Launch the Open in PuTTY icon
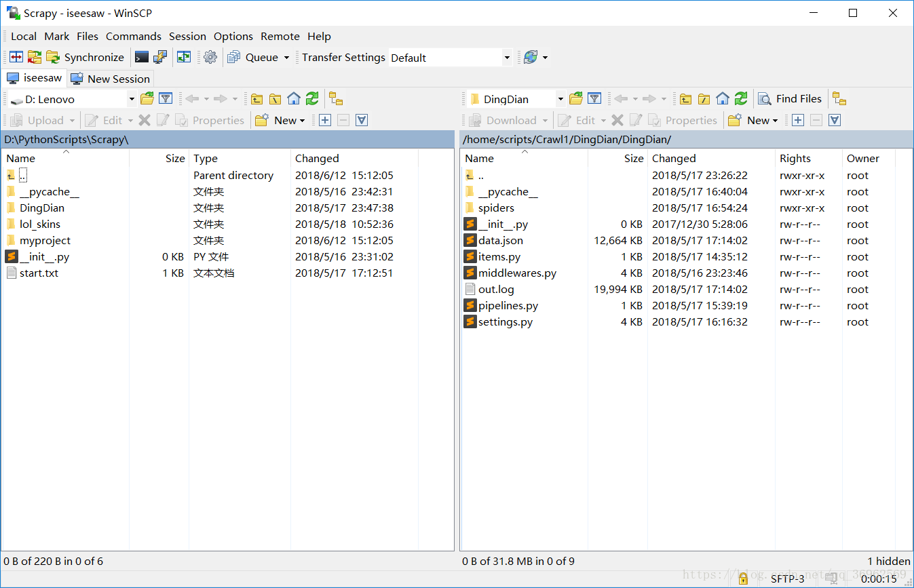The image size is (914, 588). pyautogui.click(x=160, y=58)
